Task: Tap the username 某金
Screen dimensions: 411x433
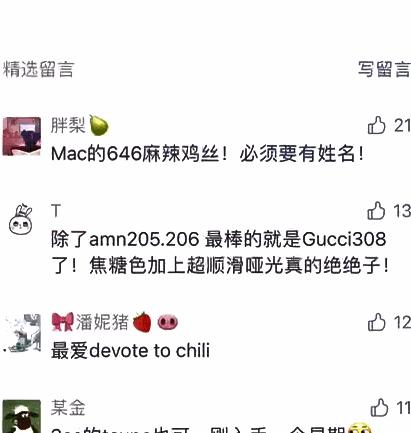Action: click(x=68, y=408)
